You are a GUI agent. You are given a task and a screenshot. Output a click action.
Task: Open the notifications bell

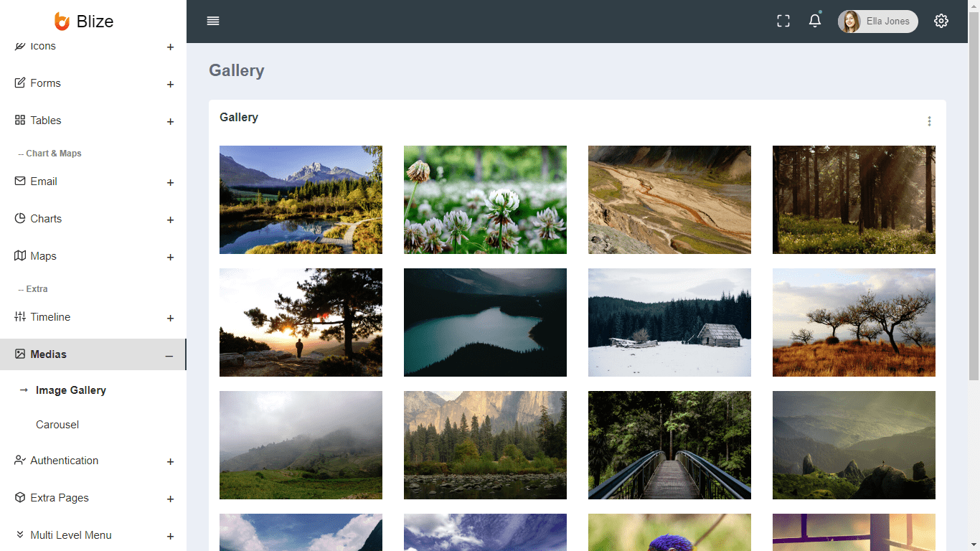pyautogui.click(x=815, y=21)
